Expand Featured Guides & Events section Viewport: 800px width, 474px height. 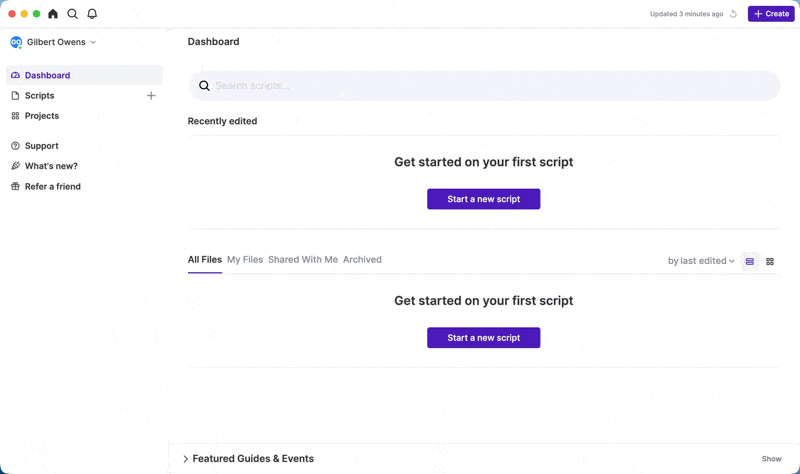pyautogui.click(x=248, y=459)
